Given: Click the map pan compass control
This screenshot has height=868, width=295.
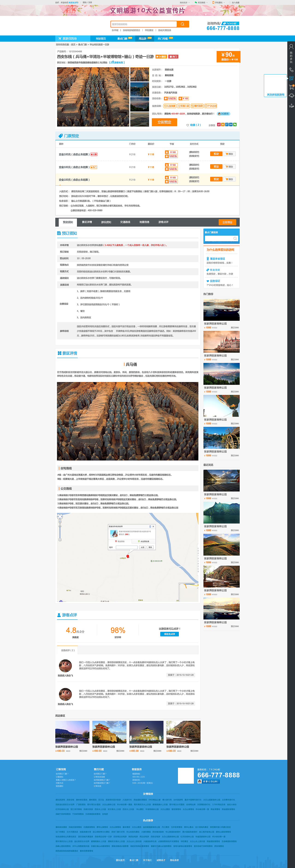Looking at the screenshot, I should click(x=60, y=517).
